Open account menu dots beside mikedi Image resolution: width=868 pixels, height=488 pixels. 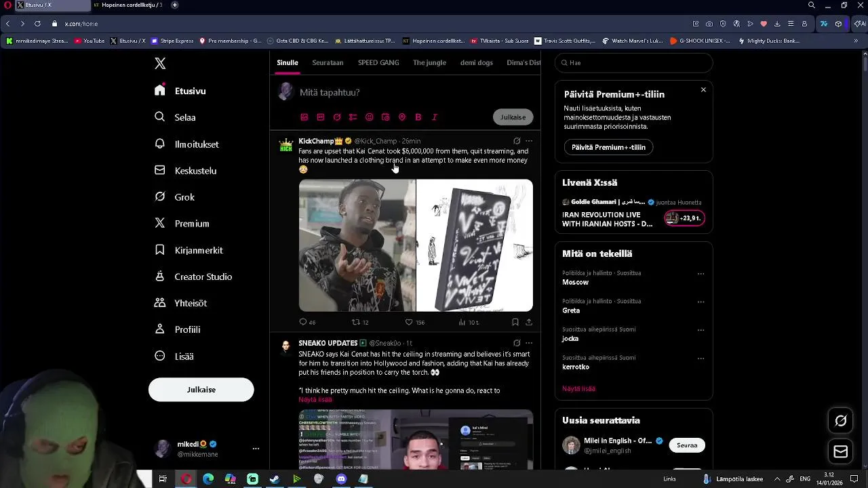click(256, 449)
